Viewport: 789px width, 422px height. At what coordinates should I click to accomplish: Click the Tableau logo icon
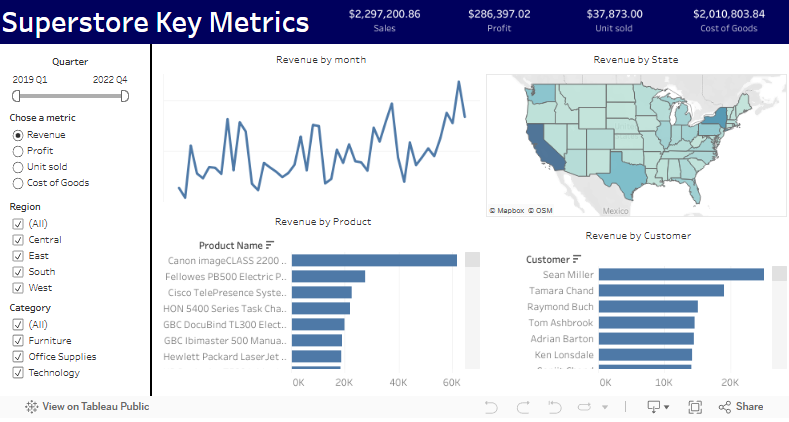coord(31,407)
